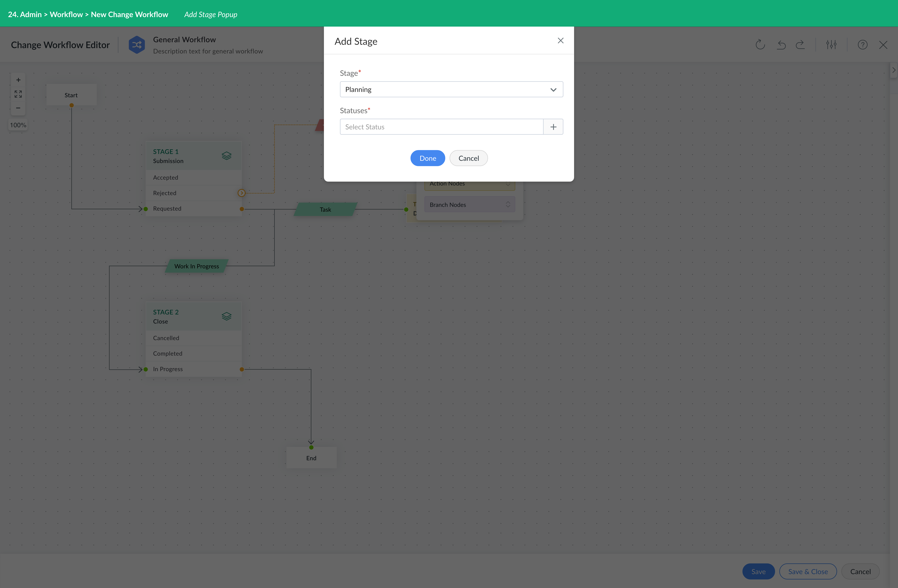Image resolution: width=898 pixels, height=588 pixels.
Task: Click the bottom bar Cancel button
Action: [x=860, y=571]
